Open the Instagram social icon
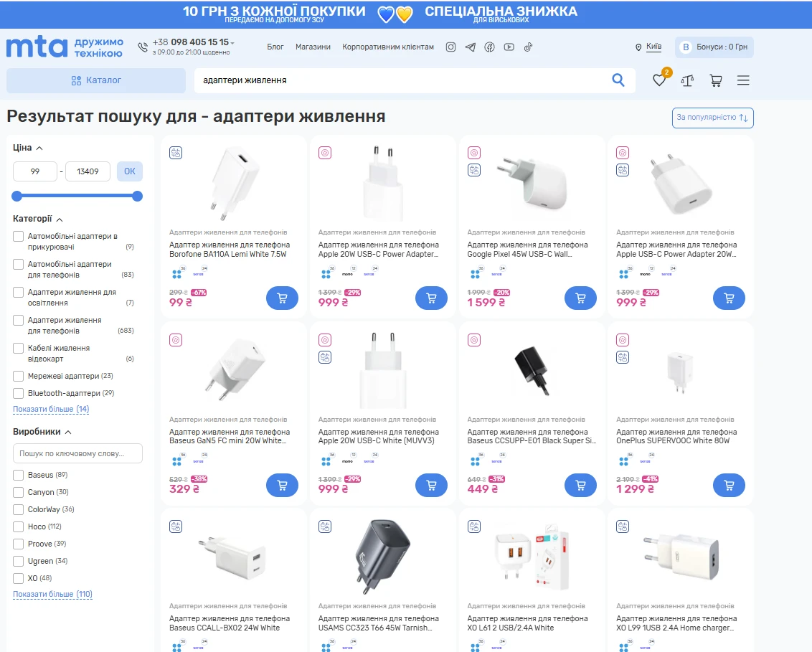Screen dimensions: 812x652 tap(450, 47)
